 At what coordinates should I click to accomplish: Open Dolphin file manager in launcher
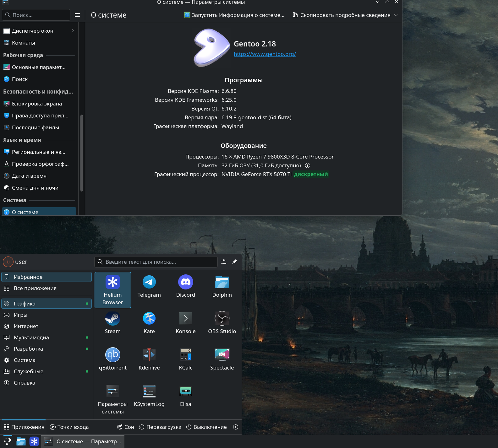[222, 286]
